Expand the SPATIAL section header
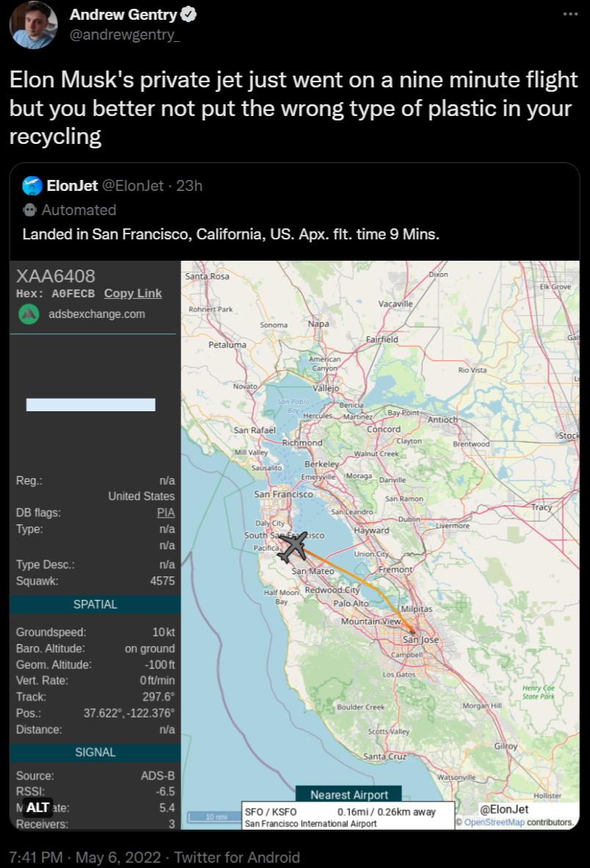590x868 pixels. [x=95, y=604]
